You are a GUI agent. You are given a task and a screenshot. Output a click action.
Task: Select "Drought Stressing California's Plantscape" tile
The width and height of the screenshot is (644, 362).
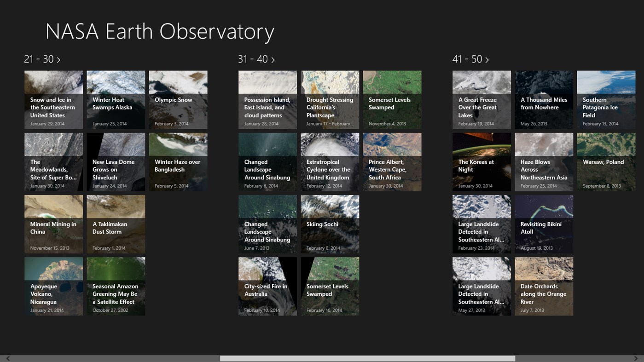[330, 99]
